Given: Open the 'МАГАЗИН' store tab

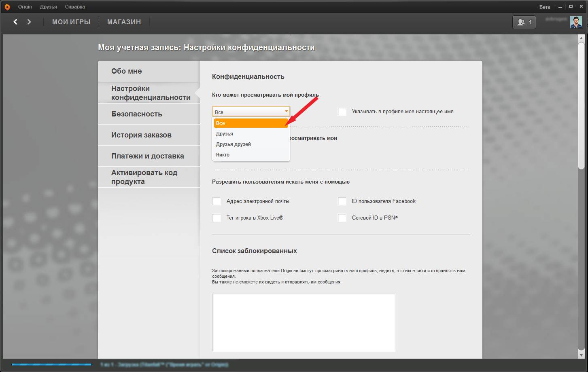Looking at the screenshot, I should (124, 22).
